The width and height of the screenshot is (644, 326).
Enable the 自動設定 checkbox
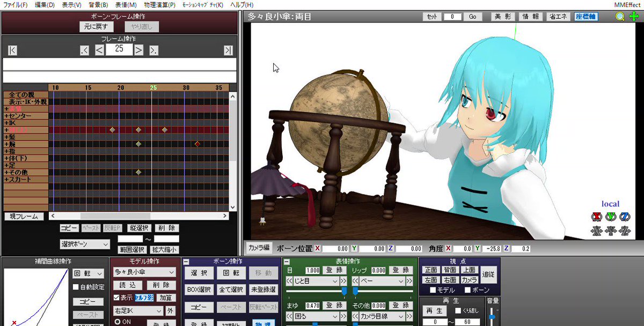click(x=76, y=286)
